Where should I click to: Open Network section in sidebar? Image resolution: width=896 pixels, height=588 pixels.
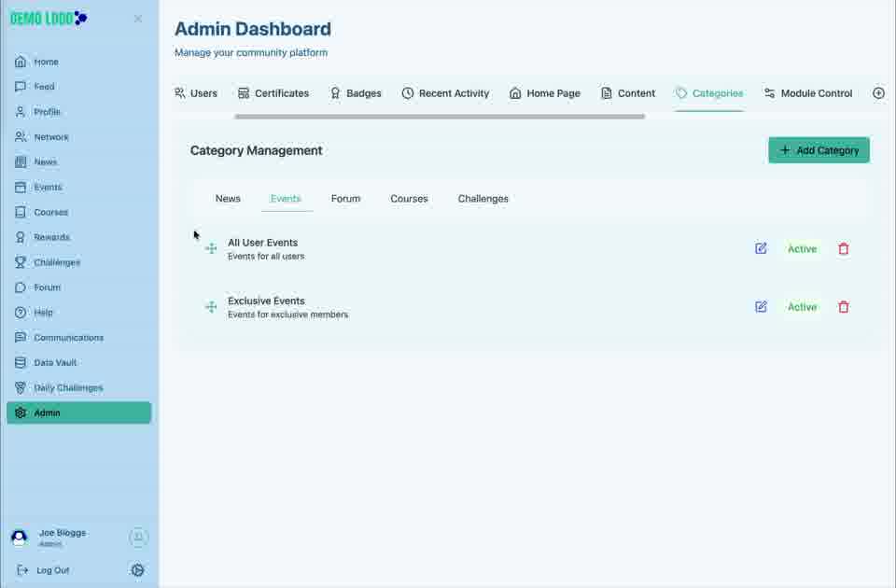tap(78, 137)
